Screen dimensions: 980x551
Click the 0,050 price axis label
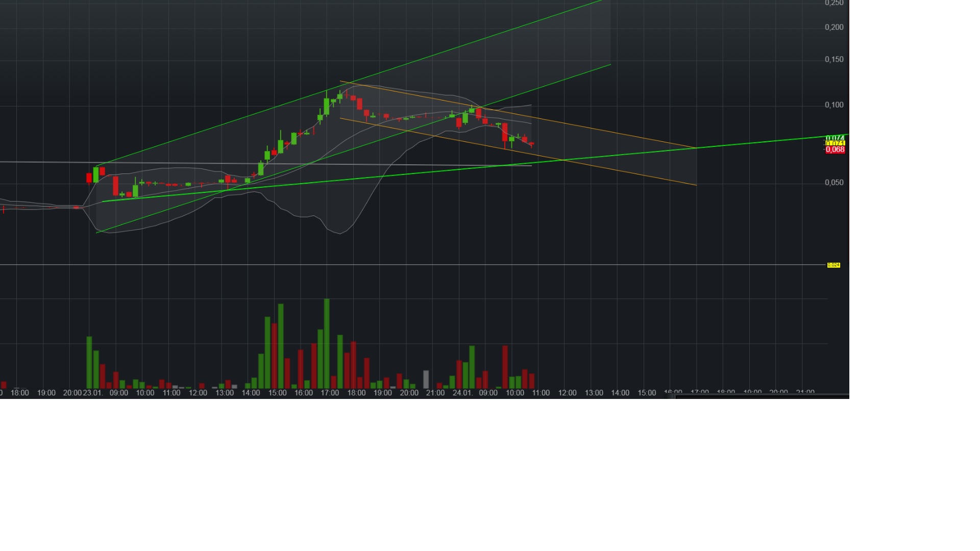pyautogui.click(x=834, y=183)
